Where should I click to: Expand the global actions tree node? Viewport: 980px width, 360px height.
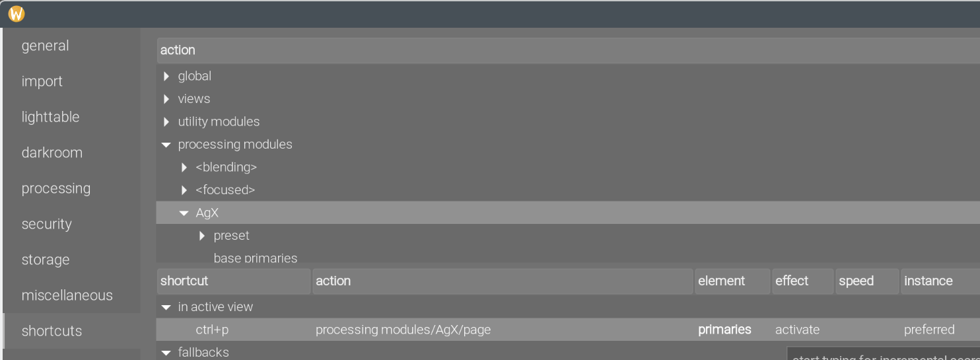(166, 77)
